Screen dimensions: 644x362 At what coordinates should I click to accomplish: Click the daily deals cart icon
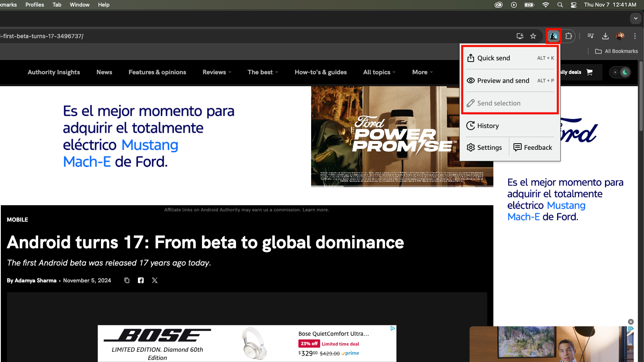tap(590, 72)
